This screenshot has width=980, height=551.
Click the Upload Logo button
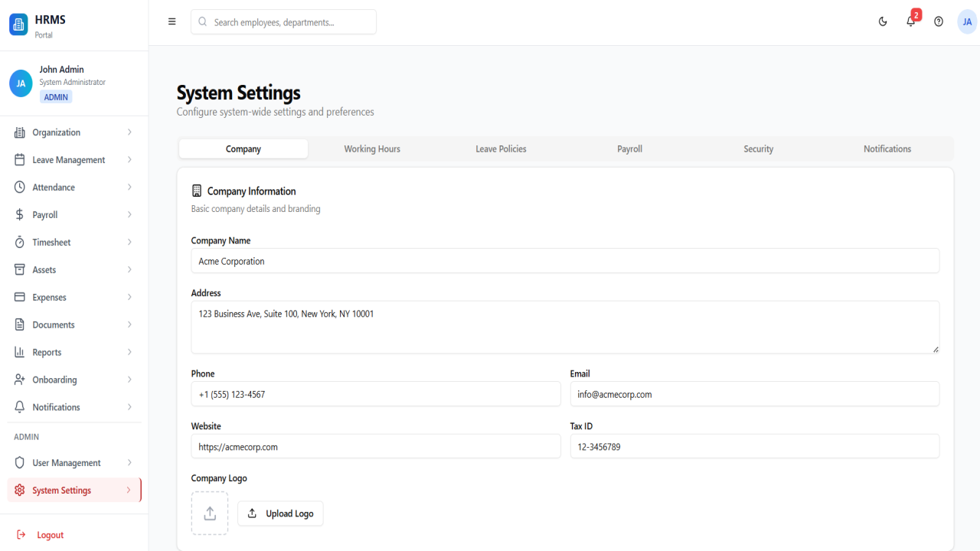click(280, 514)
